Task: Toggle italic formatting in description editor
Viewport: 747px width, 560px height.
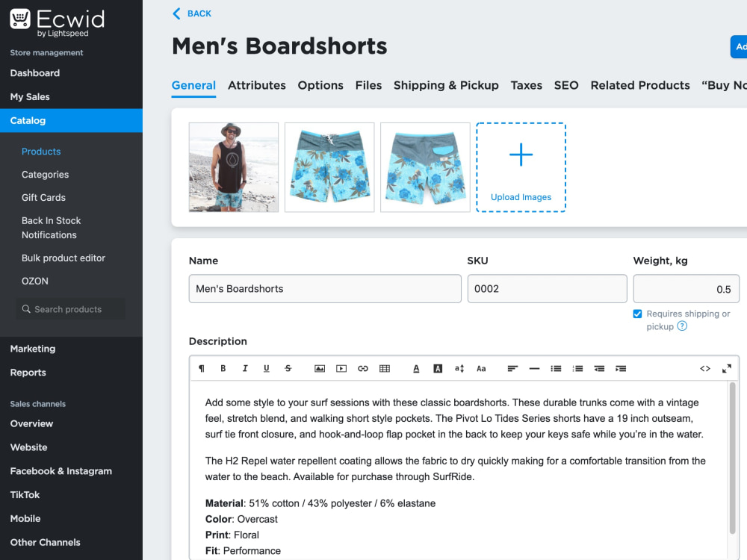Action: (x=245, y=369)
